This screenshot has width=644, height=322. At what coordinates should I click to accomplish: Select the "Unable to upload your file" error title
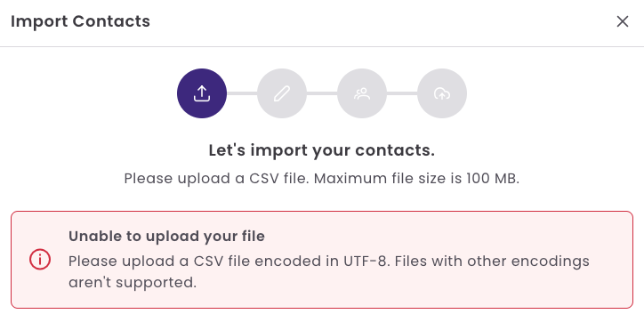click(166, 236)
